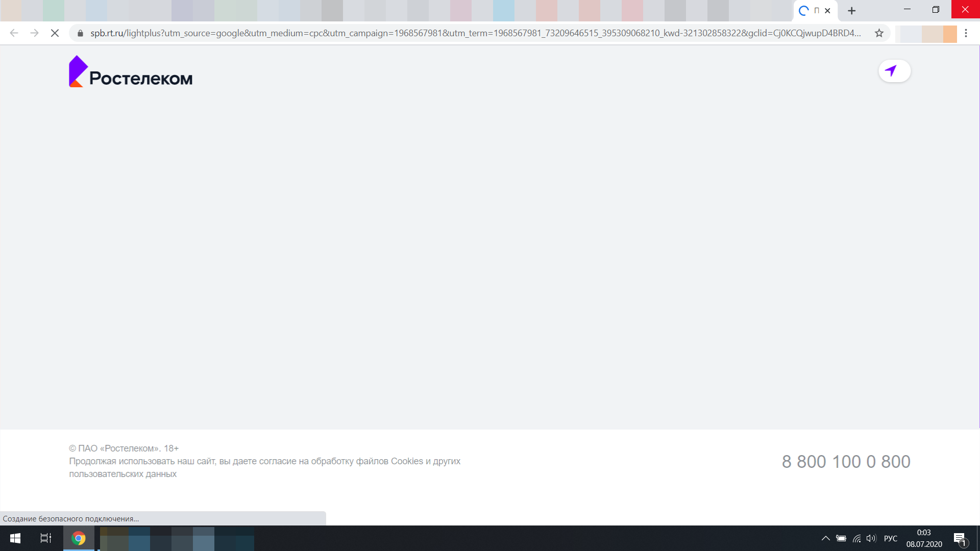
Task: Stop loading the page
Action: click(55, 33)
